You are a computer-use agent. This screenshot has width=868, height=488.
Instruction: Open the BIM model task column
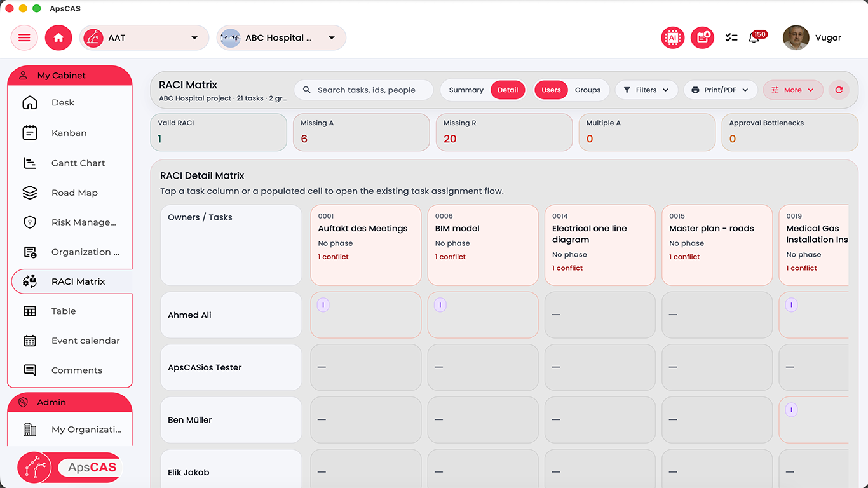click(x=482, y=245)
